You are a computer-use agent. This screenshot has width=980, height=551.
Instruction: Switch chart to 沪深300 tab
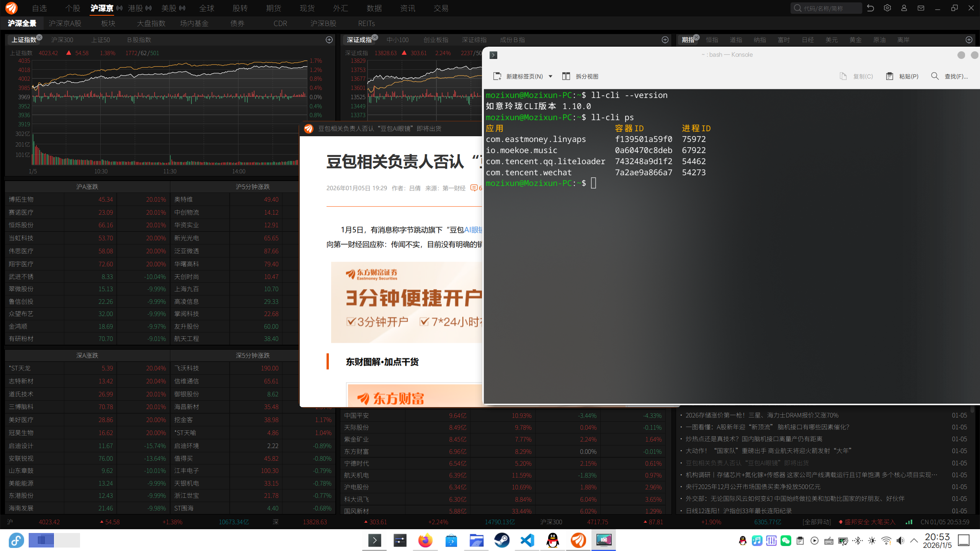[62, 40]
